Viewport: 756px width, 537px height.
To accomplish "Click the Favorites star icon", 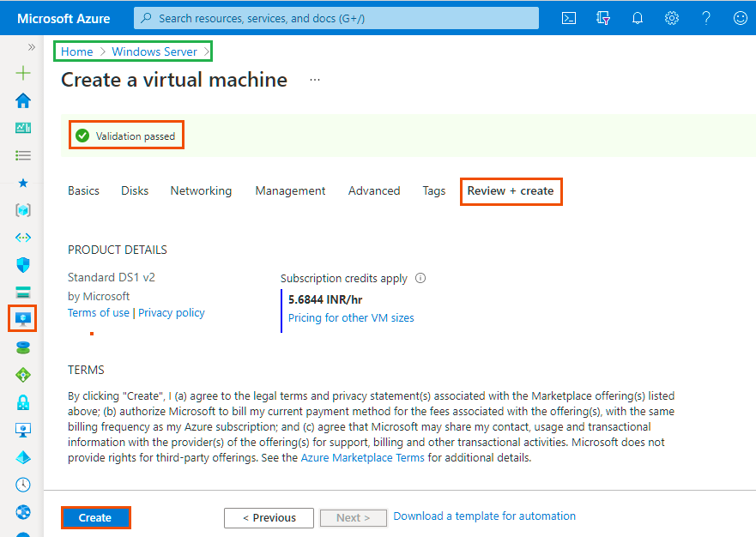I will (23, 183).
